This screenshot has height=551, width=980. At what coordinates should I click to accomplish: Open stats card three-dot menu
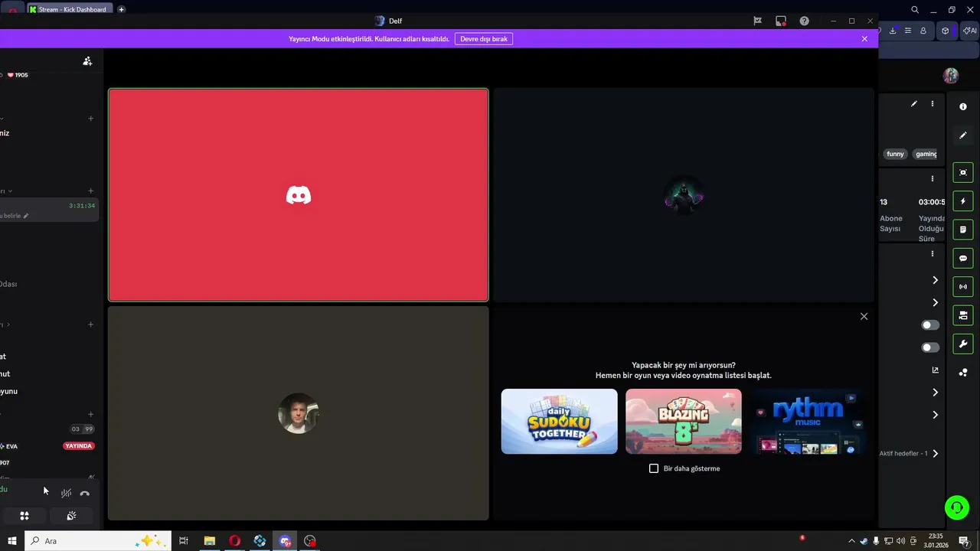tap(933, 178)
